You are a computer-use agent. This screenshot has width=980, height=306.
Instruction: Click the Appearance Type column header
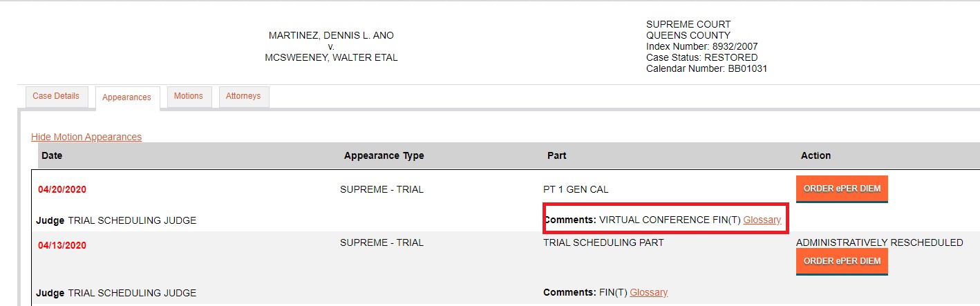click(384, 155)
